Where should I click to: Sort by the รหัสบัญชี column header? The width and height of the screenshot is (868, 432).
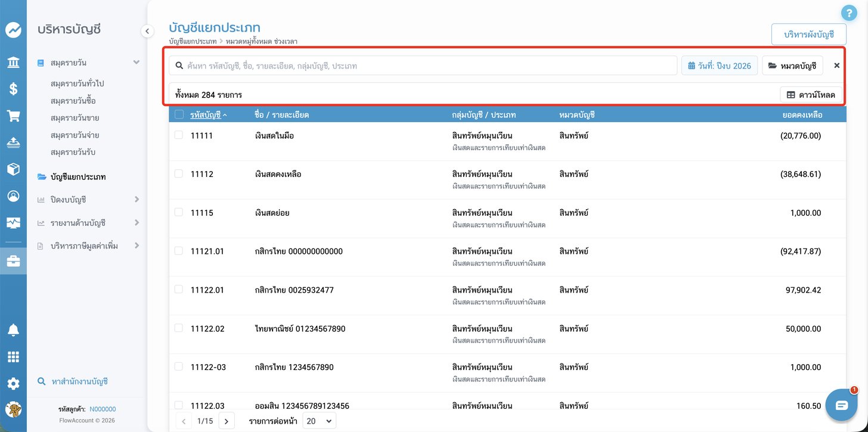click(x=206, y=114)
